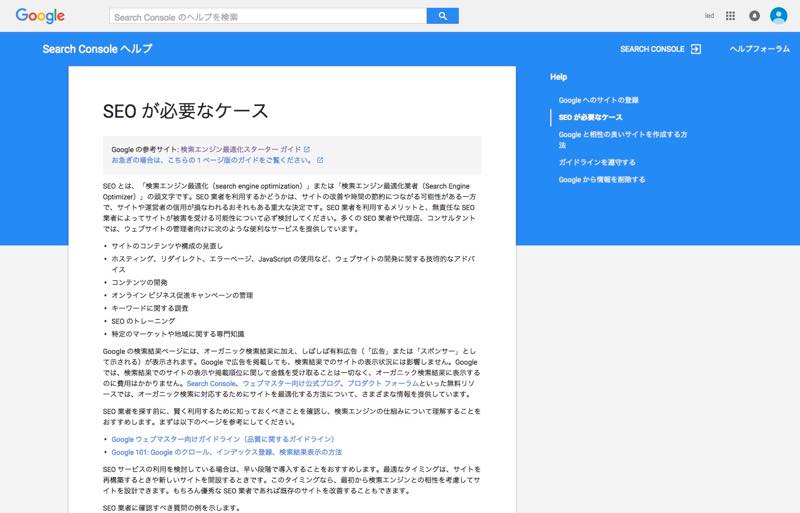Open ウェブマスター向け公式ブログ link
The width and height of the screenshot is (800, 513).
click(x=291, y=383)
